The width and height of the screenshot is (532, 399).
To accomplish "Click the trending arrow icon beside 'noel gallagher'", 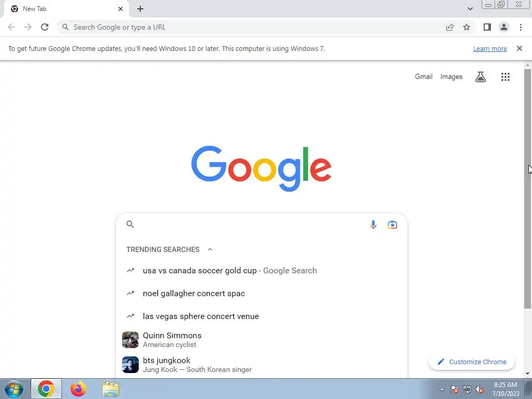I will point(130,293).
